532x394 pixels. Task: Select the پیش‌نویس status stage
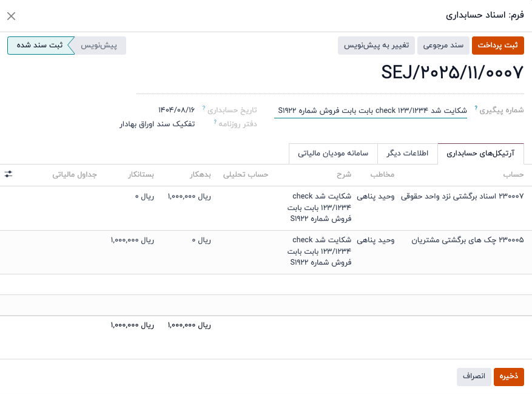(x=99, y=46)
